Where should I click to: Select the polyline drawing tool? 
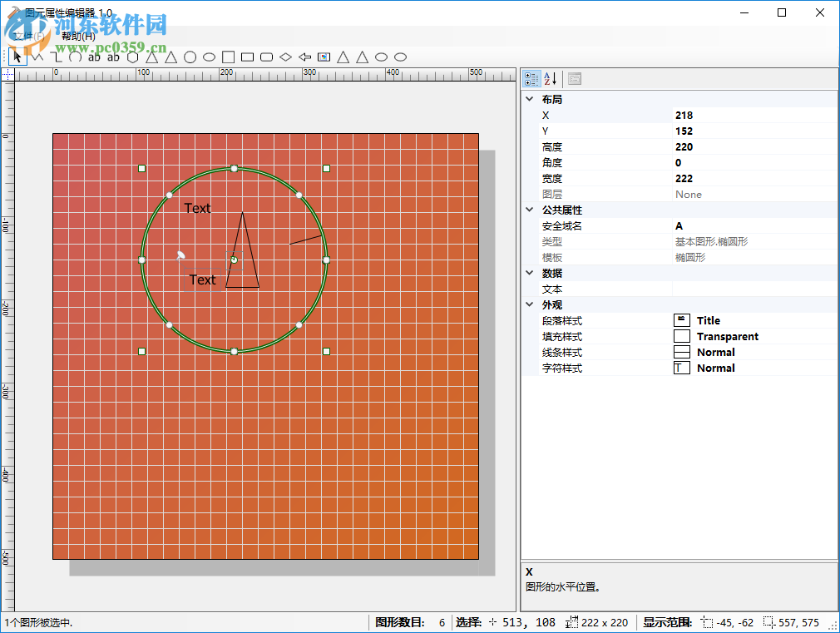click(37, 57)
